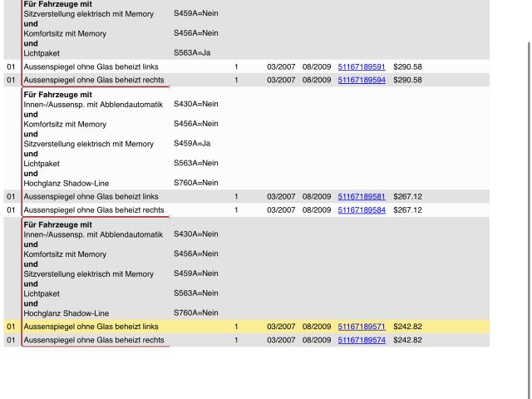
Task: Open part number link 51167189591
Action: pos(362,66)
